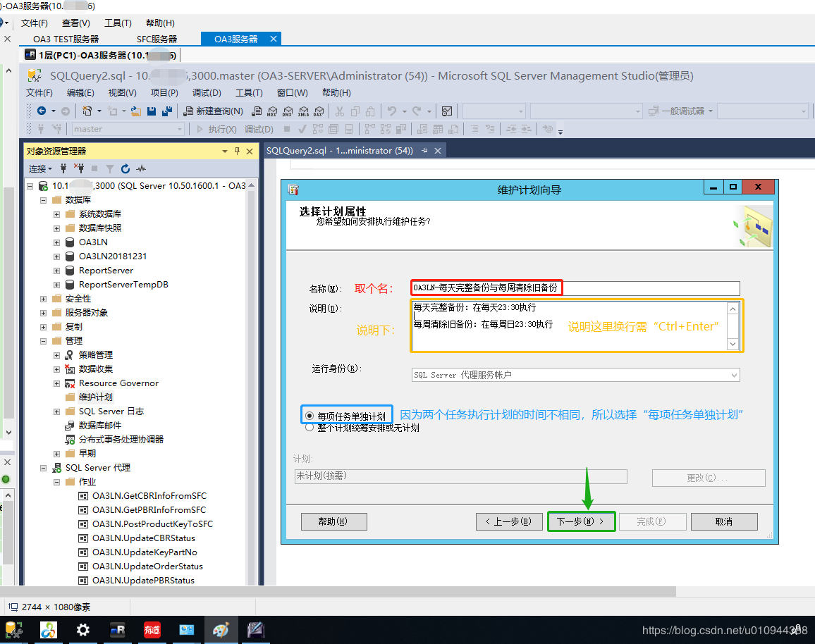The height and width of the screenshot is (644, 815).
Task: Expand the ReportServer database node
Action: (56, 271)
